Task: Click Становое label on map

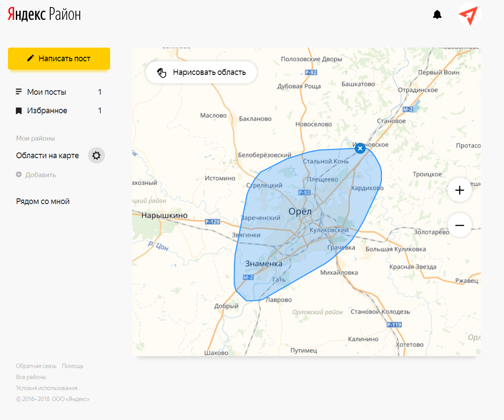Action: tap(391, 121)
